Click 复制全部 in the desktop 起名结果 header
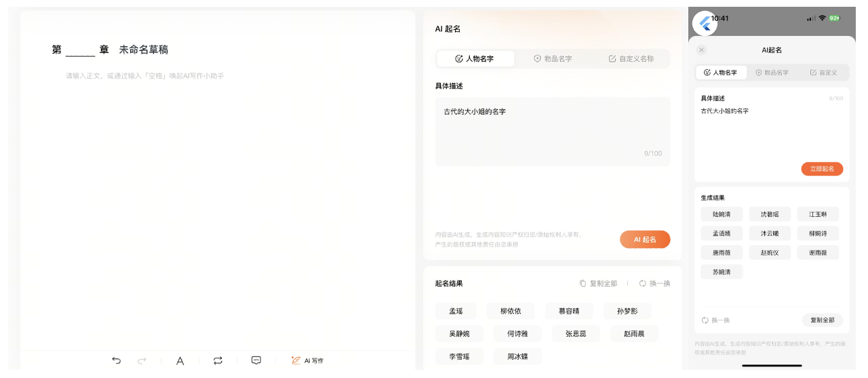 598,283
